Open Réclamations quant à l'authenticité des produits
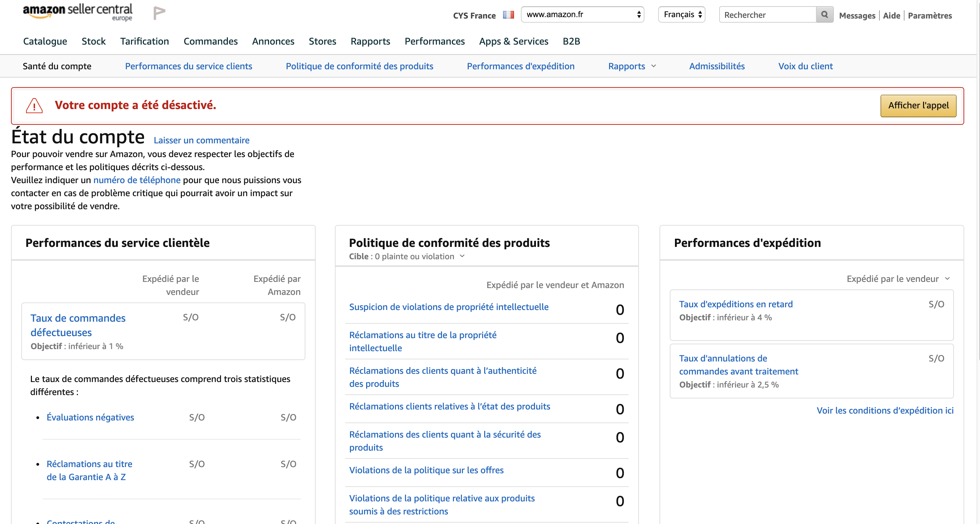 tap(443, 377)
